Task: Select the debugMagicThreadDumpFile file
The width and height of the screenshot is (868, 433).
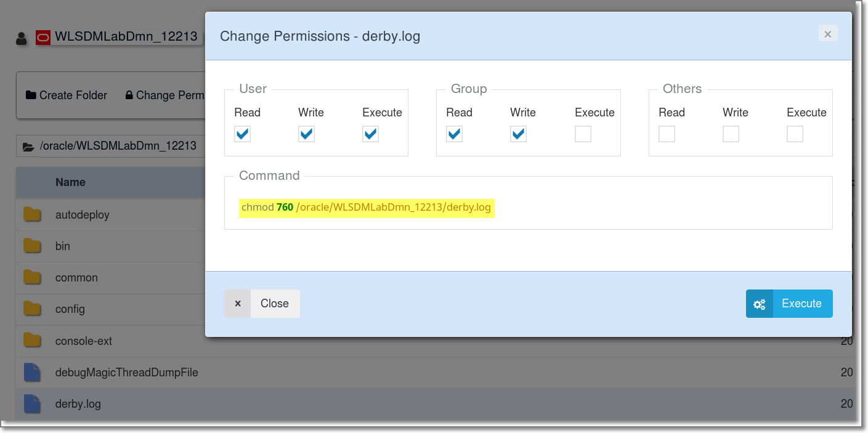Action: (x=127, y=373)
